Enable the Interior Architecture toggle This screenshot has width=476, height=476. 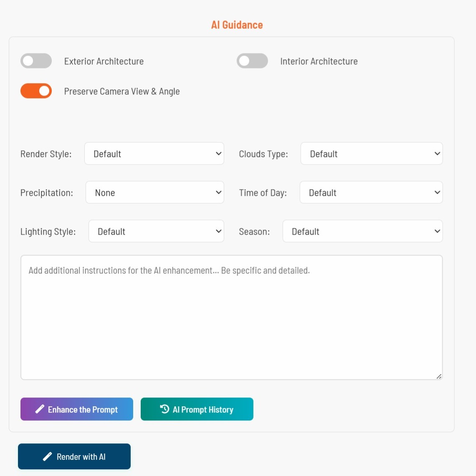[x=252, y=61]
